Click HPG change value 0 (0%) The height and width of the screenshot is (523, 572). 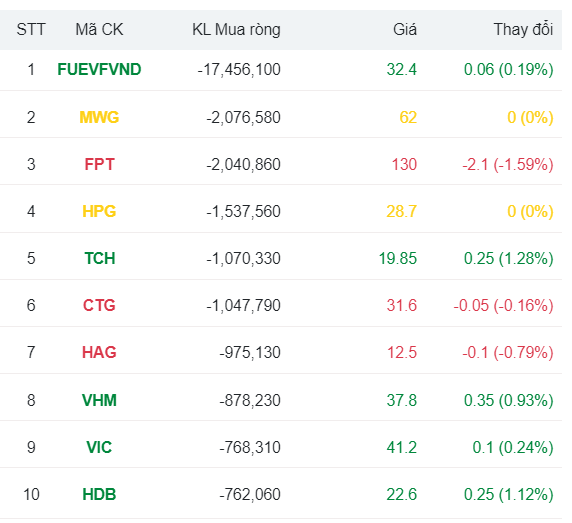(530, 211)
